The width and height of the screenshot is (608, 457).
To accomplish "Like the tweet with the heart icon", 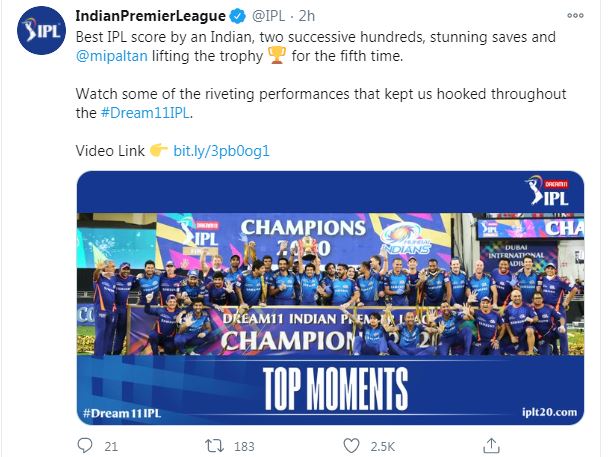I will pyautogui.click(x=351, y=446).
